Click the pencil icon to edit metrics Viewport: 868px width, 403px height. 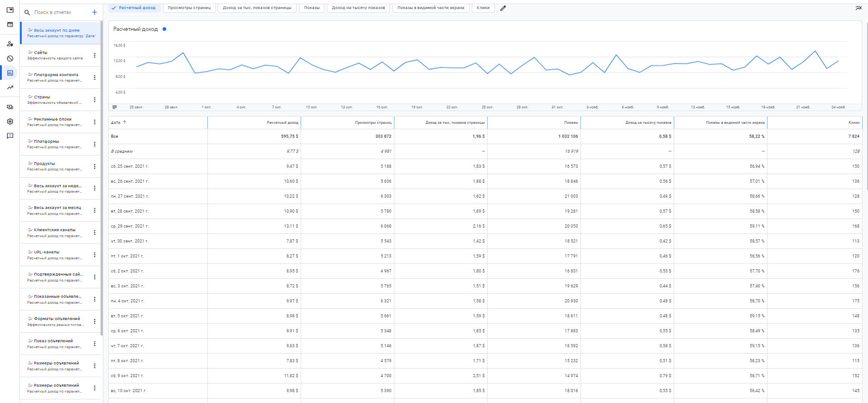point(503,8)
